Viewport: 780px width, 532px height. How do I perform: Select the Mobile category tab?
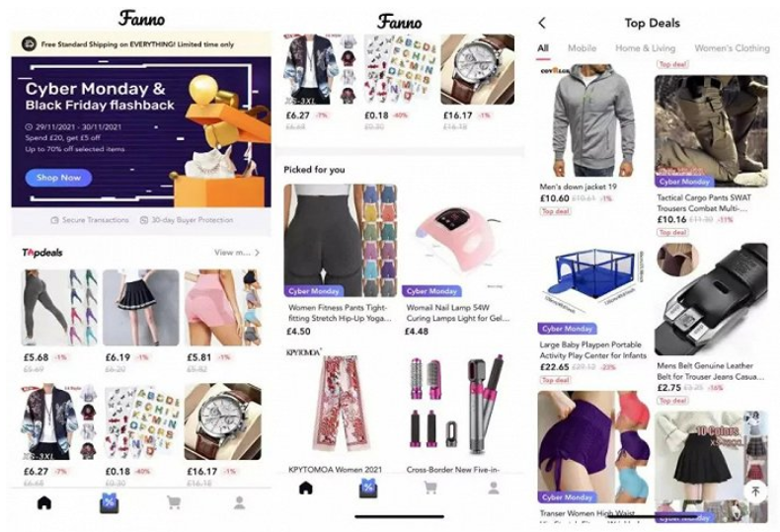[x=582, y=48]
